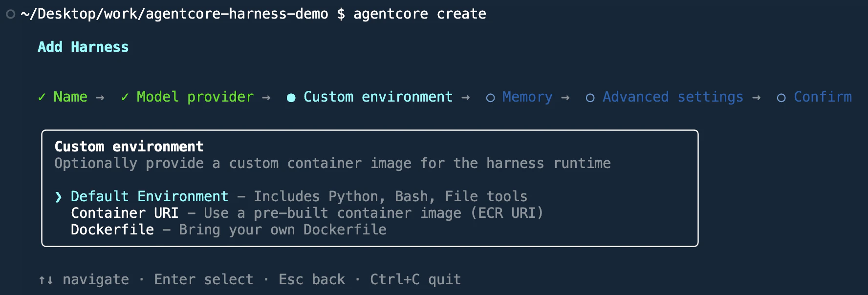
Task: Jump to the Advanced settings step
Action: pos(673,97)
